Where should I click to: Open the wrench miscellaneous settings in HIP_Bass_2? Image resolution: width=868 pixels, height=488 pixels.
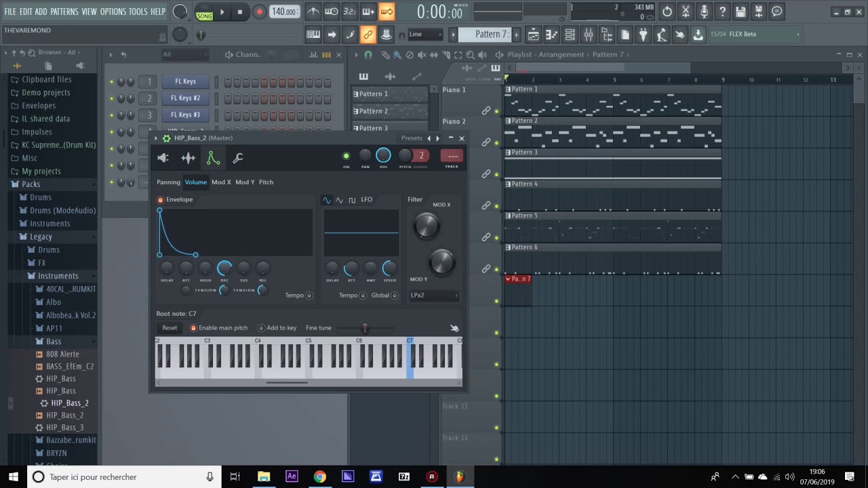point(238,158)
